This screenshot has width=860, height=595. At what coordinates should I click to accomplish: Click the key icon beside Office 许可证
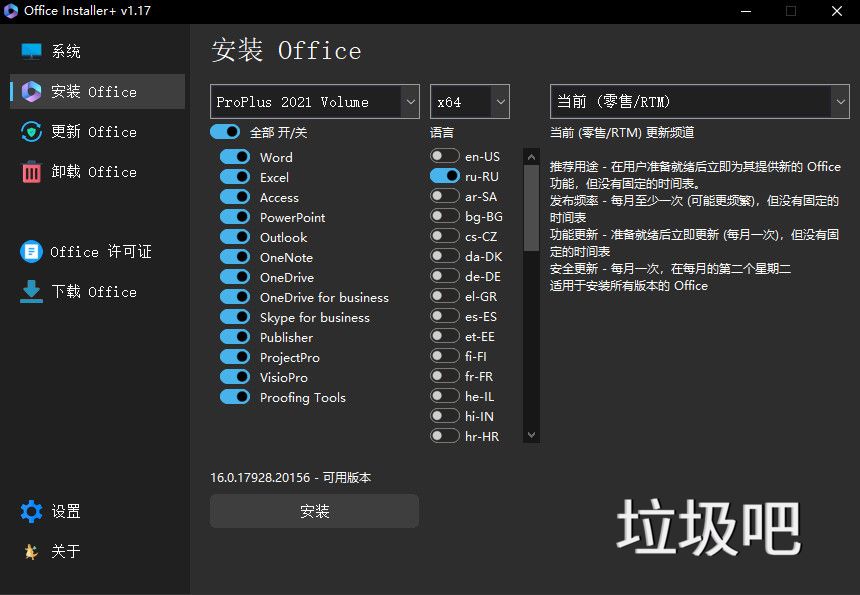coord(28,251)
